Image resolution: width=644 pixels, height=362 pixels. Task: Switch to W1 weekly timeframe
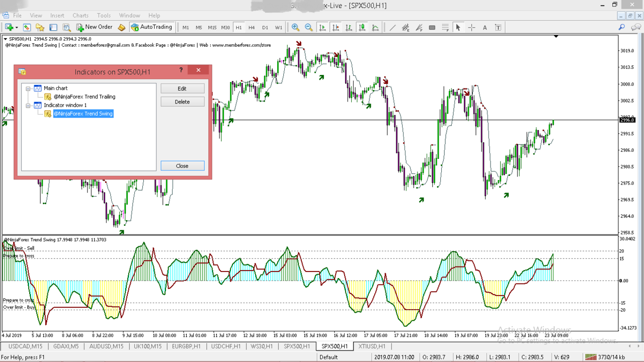coord(278,27)
